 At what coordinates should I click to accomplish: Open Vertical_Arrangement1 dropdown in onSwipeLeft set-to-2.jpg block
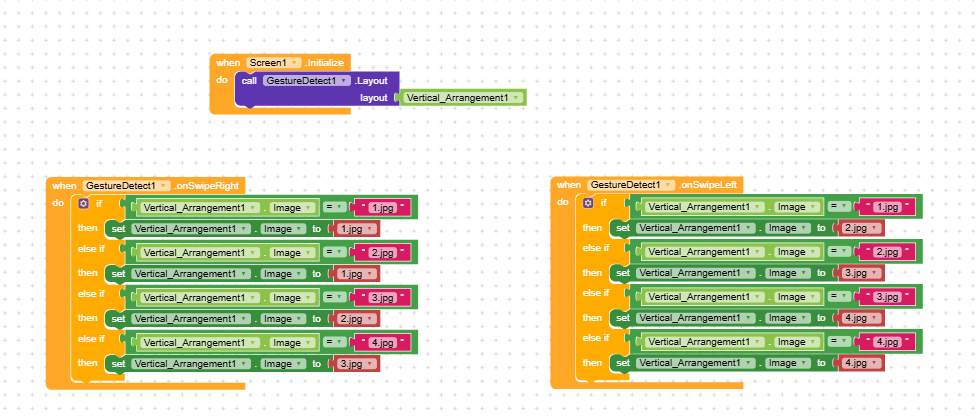[x=695, y=228]
